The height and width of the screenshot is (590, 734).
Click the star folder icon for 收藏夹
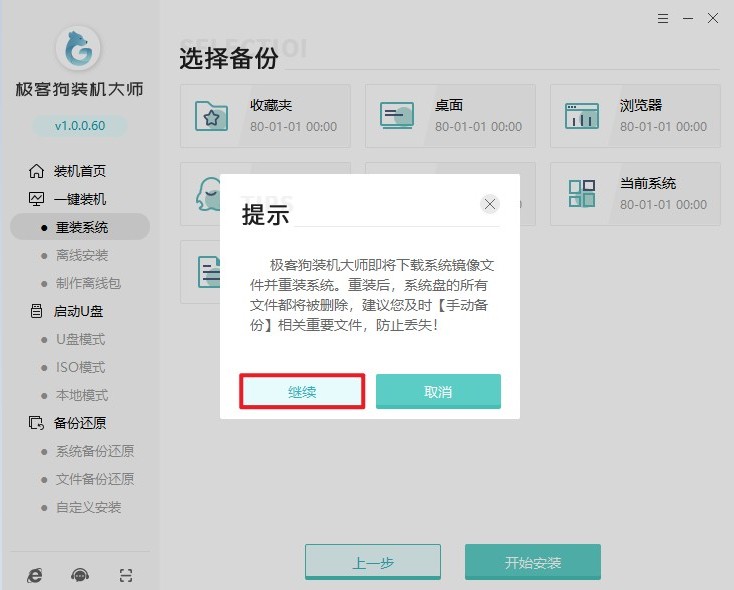coord(211,116)
